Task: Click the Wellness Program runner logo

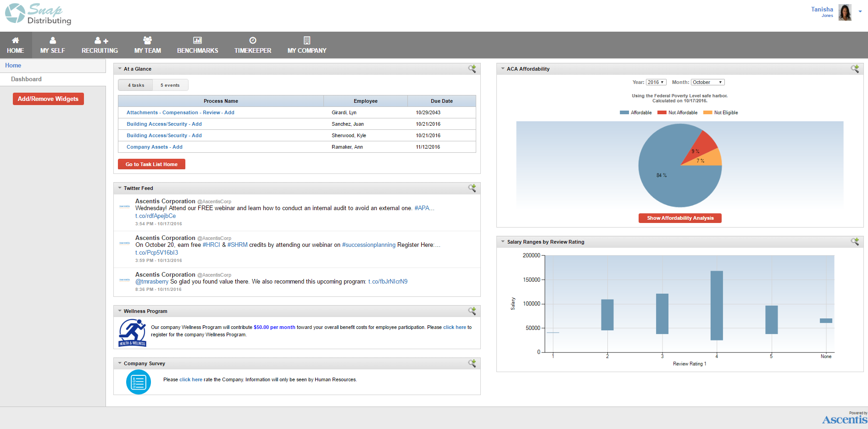Action: 133,333
